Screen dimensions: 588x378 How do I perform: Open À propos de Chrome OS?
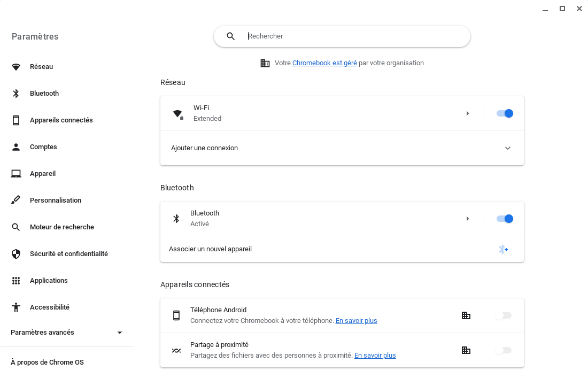pyautogui.click(x=47, y=362)
